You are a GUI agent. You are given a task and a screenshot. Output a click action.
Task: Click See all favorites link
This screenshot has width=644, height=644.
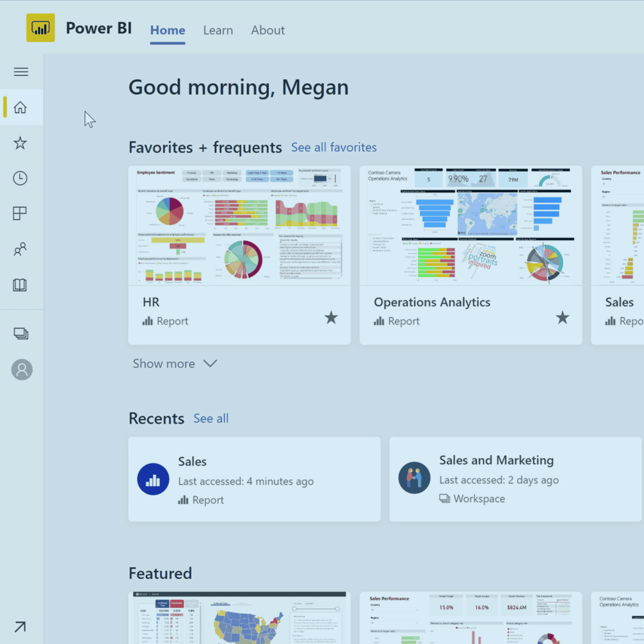[334, 147]
